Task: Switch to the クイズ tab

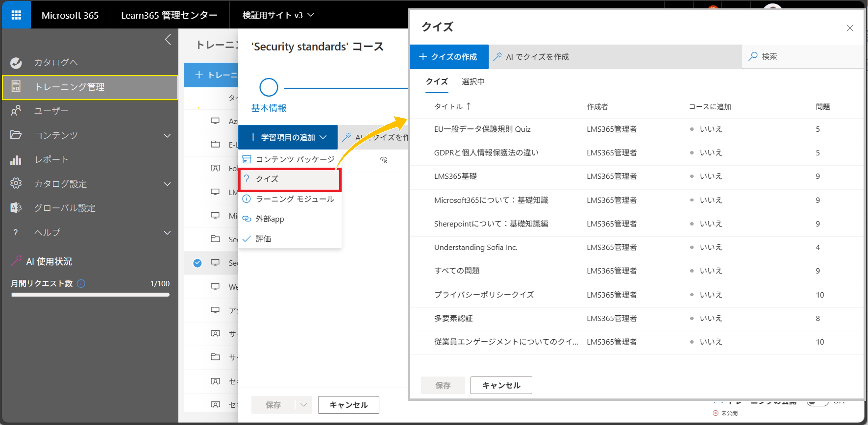Action: coord(437,81)
